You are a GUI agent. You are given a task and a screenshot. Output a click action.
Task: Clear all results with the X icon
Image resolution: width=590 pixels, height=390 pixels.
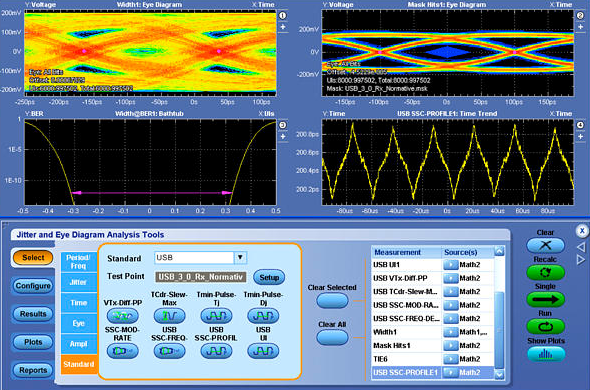545,246
